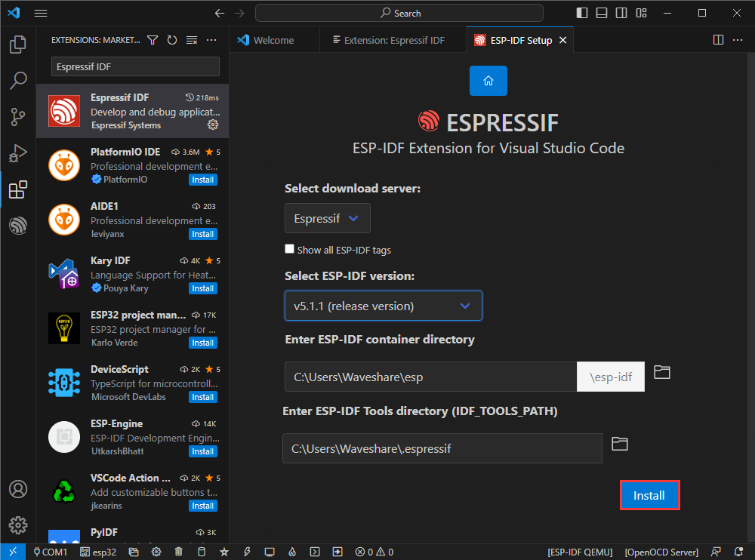Edit ESP-IDF Tools directory field

[442, 448]
